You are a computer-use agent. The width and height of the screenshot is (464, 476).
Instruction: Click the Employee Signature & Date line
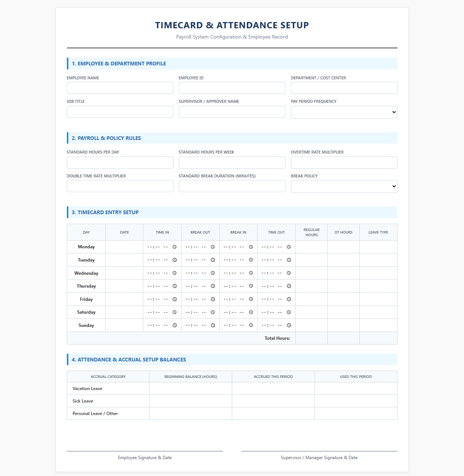(145, 451)
